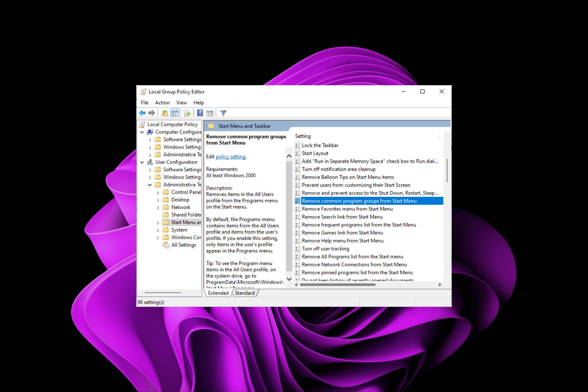Click the Up One Level folder icon
The width and height of the screenshot is (588, 392).
click(164, 113)
